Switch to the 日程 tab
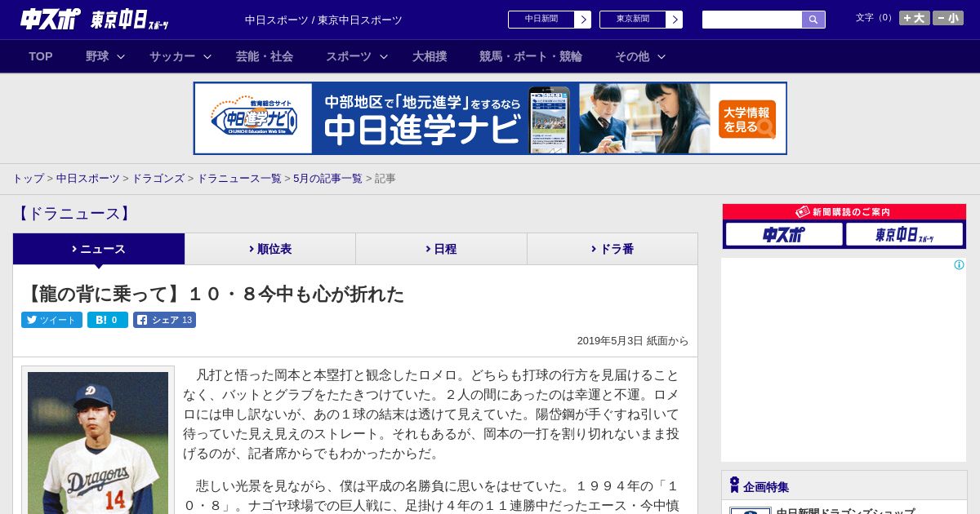This screenshot has height=514, width=980. pos(441,249)
